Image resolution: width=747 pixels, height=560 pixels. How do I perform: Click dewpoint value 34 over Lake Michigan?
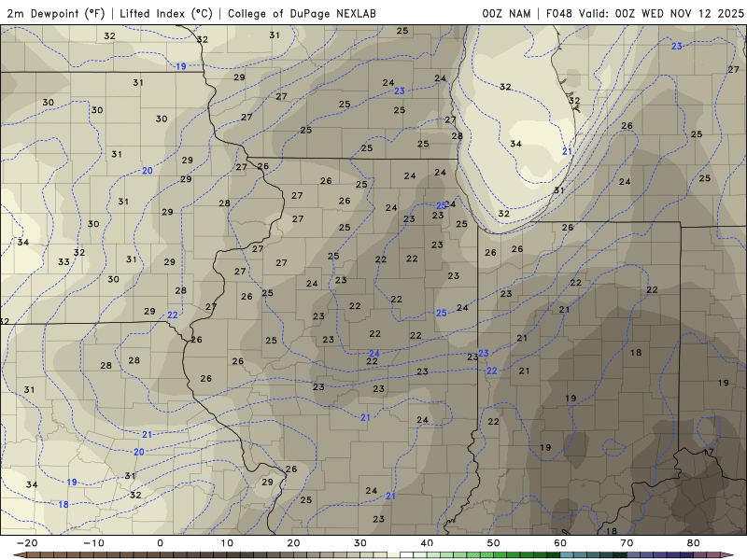point(515,144)
